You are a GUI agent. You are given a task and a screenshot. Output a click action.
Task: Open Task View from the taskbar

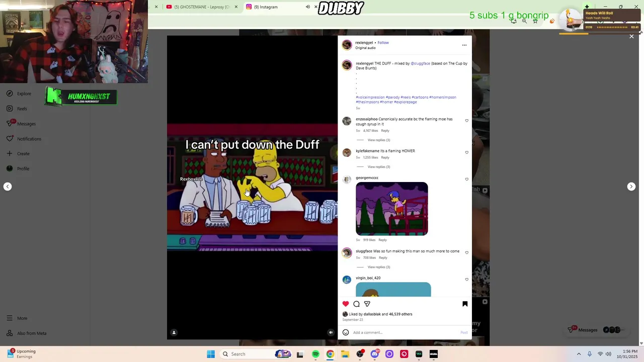coord(300,354)
